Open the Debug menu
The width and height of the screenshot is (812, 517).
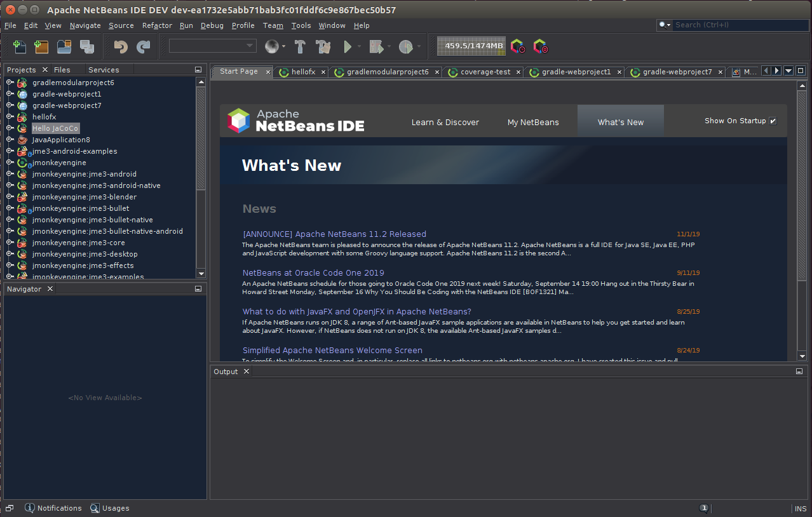212,25
